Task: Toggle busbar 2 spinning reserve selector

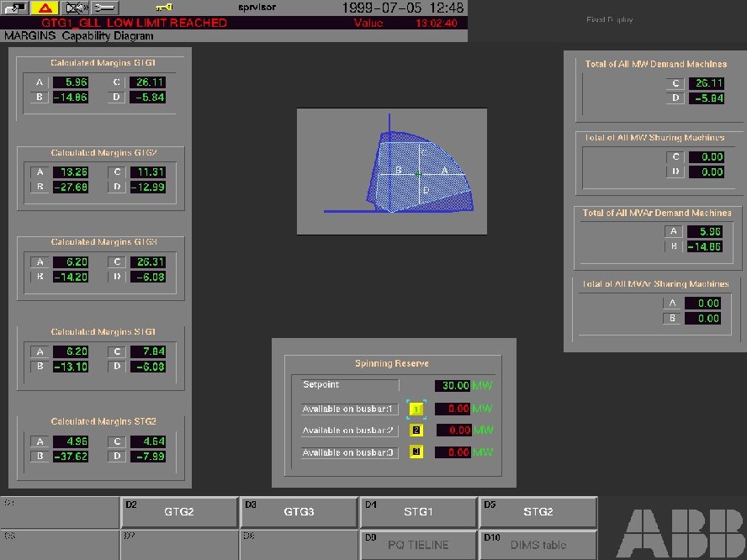Action: click(x=416, y=430)
